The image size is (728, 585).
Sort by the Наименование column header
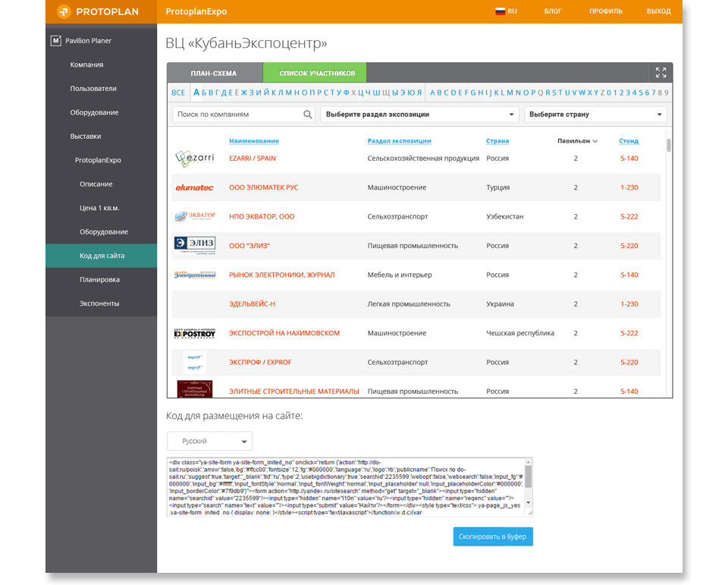point(254,141)
